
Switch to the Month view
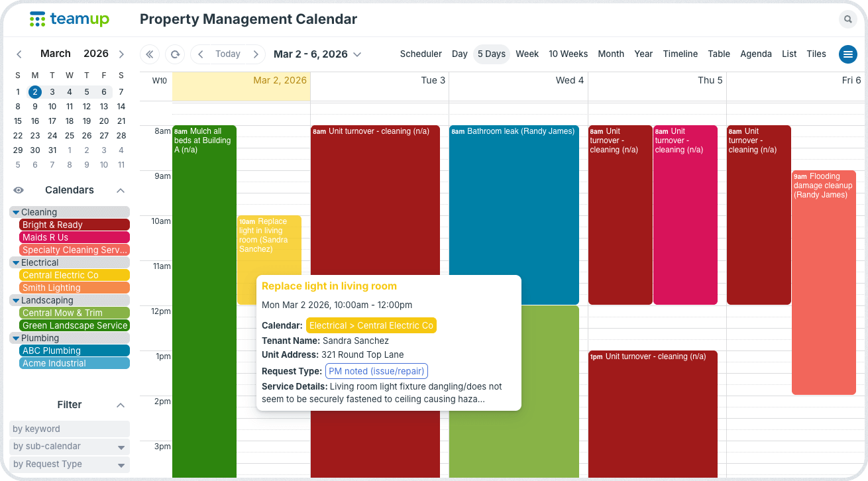tap(610, 54)
